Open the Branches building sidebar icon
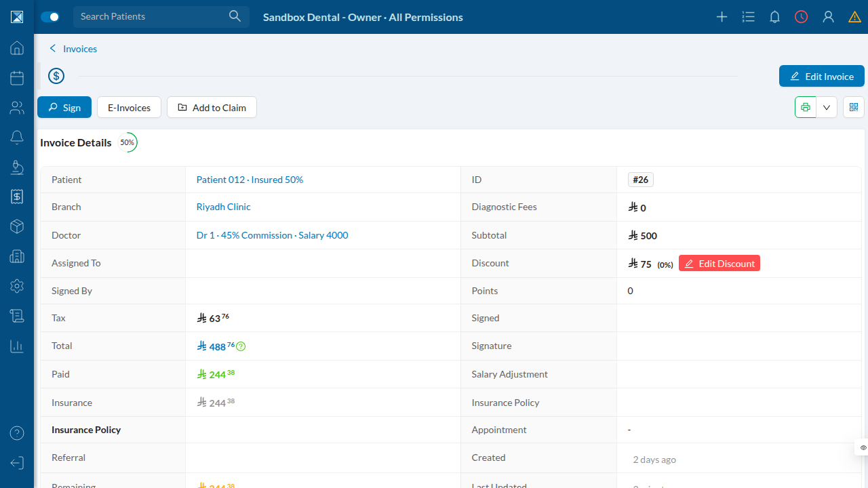 (17, 256)
